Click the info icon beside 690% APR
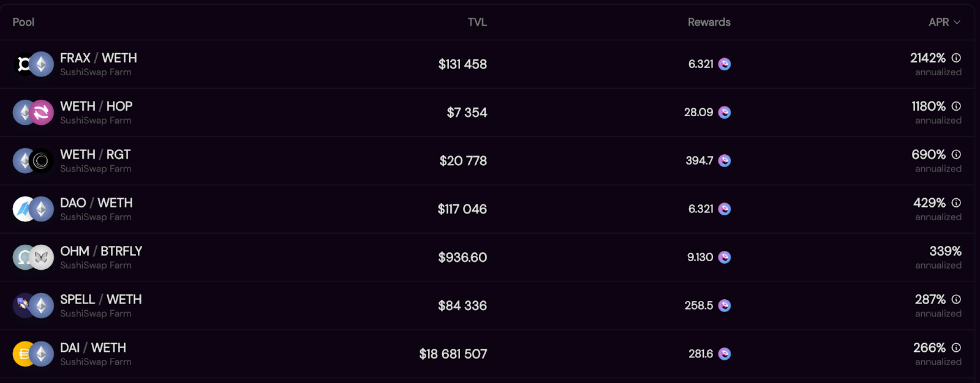 click(x=956, y=155)
